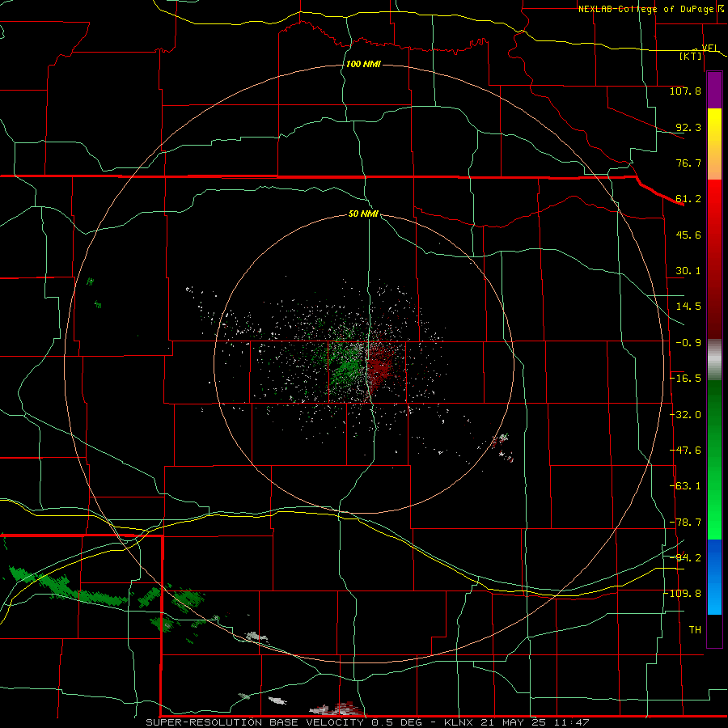This screenshot has height=728, width=728.
Task: Click the red outbound velocity cluster near the radar
Action: pos(379,366)
